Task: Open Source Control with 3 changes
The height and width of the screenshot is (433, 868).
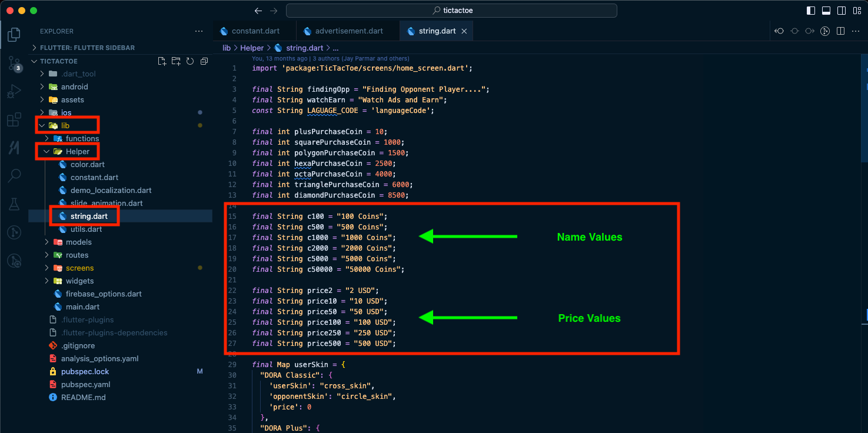Action: (x=14, y=64)
